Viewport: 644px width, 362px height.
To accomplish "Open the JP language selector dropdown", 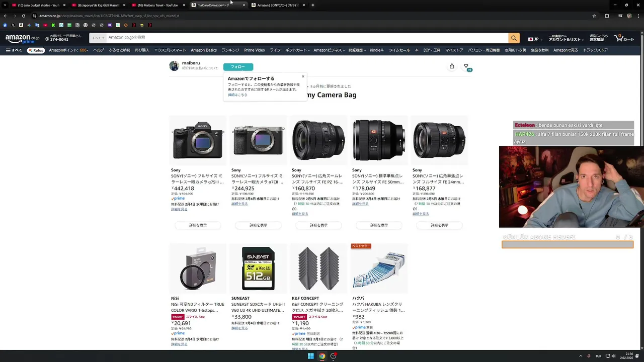I will [534, 39].
